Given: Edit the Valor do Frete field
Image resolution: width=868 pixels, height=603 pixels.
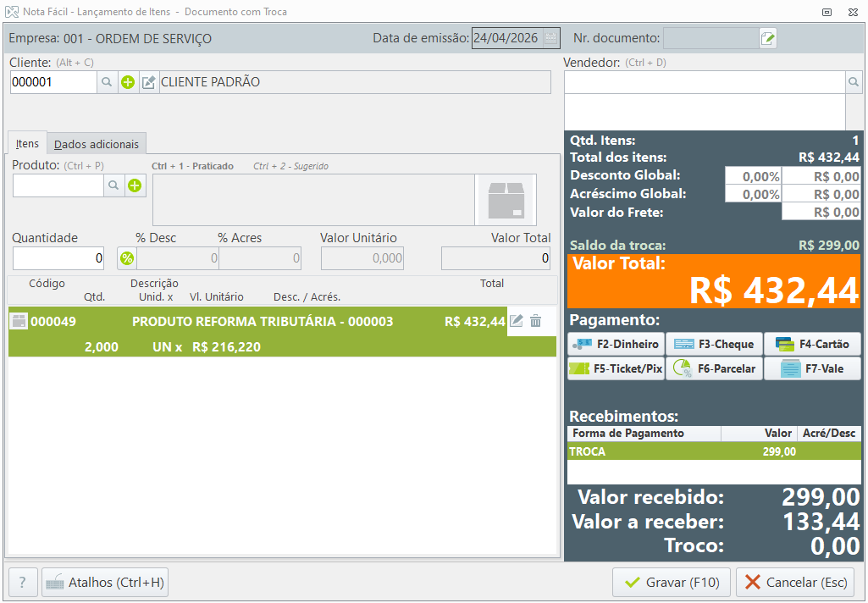Looking at the screenshot, I should coord(821,212).
